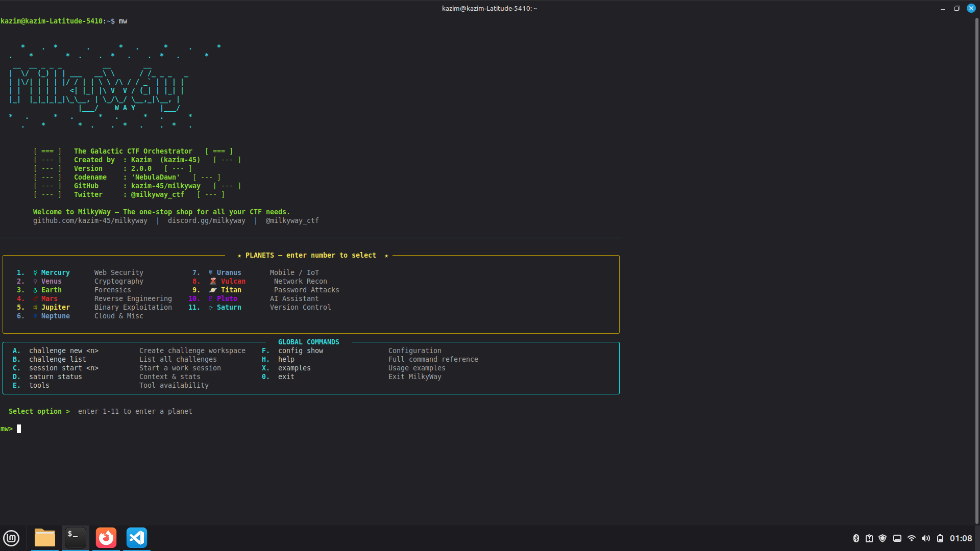Open the Linux Mint start menu
Image resolution: width=980 pixels, height=551 pixels.
tap(11, 538)
